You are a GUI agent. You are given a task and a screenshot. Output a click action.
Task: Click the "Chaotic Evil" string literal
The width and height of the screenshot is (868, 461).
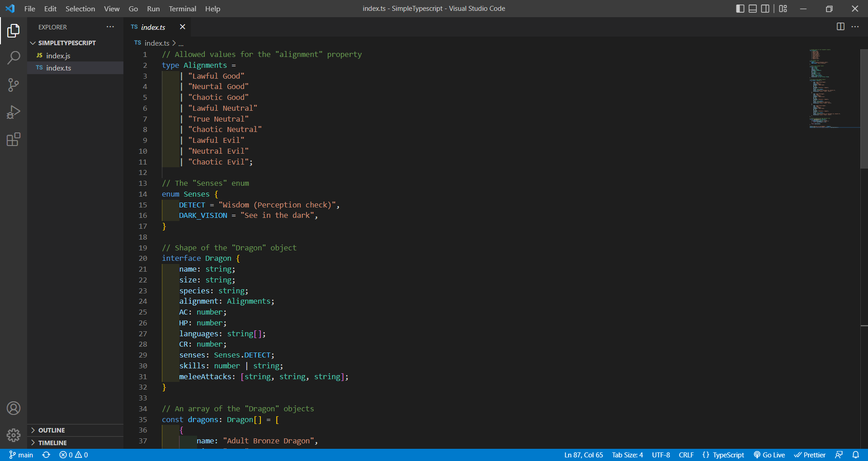tap(218, 162)
